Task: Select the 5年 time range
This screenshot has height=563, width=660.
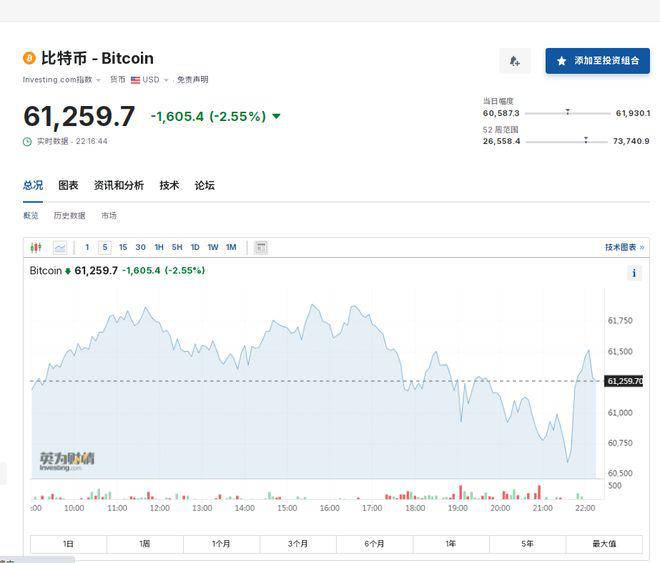Action: (x=527, y=544)
